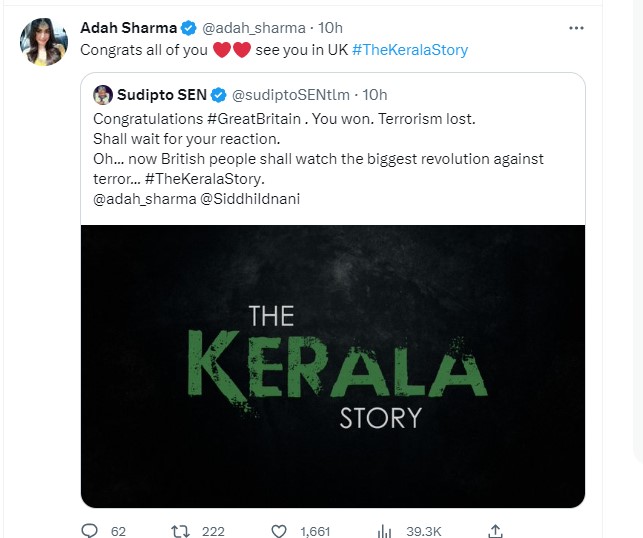Open the blue #TheKeralaStory hashtag in Adah's tweet
Image resolution: width=643 pixels, height=538 pixels.
coord(410,49)
